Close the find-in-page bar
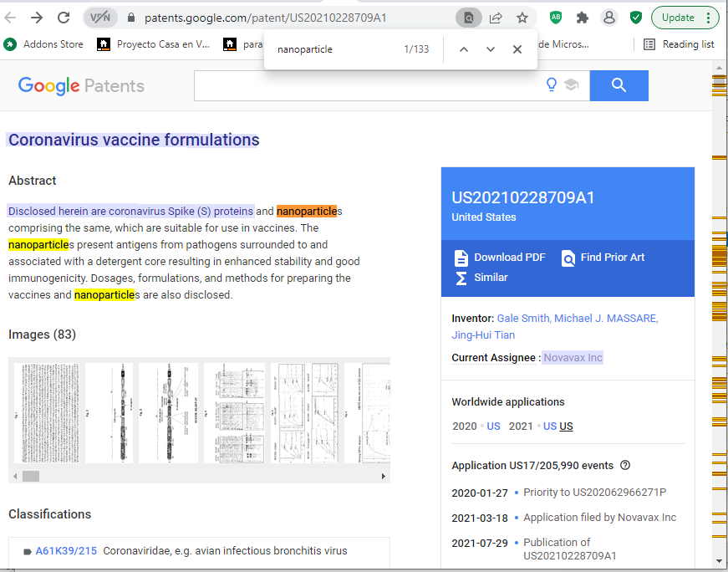728x572 pixels. tap(517, 49)
